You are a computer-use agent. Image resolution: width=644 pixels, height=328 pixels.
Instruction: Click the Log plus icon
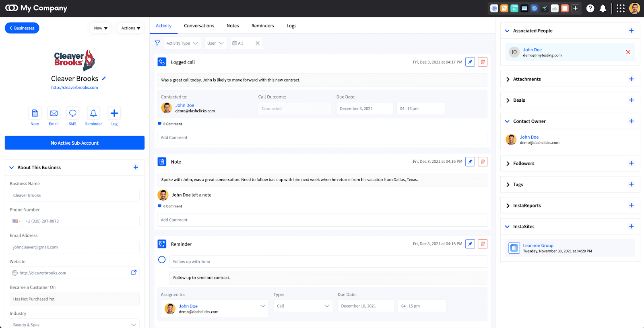[x=114, y=113]
